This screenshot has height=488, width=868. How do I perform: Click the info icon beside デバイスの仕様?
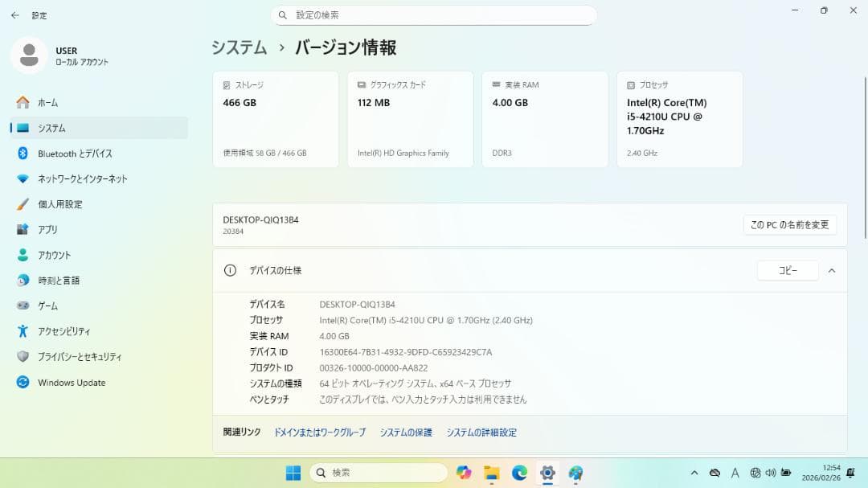230,270
